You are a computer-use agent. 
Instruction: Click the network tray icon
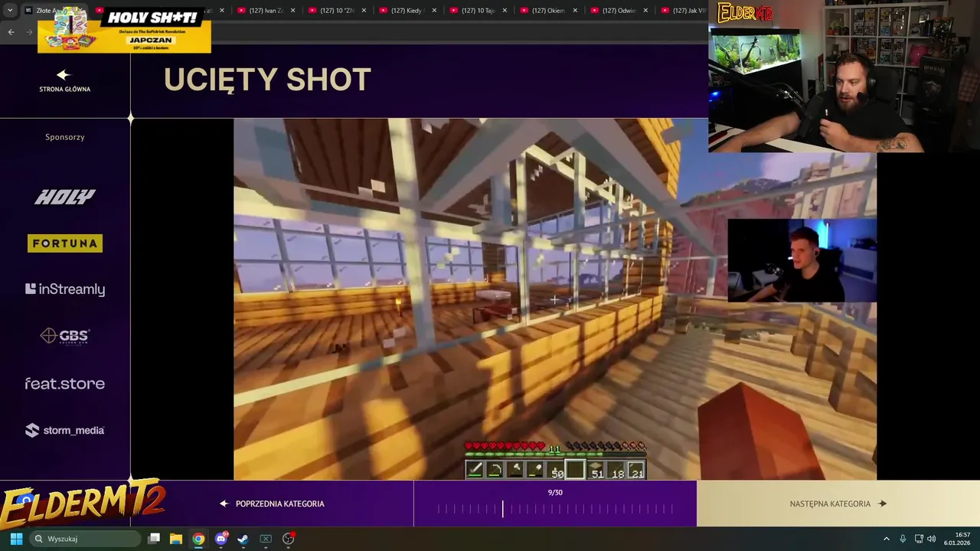pyautogui.click(x=919, y=539)
